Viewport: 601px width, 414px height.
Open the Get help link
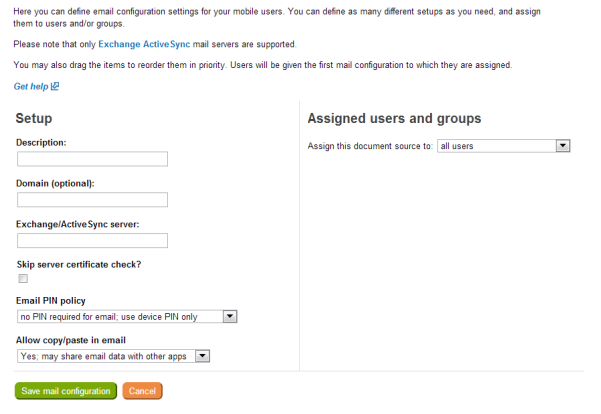[31, 87]
